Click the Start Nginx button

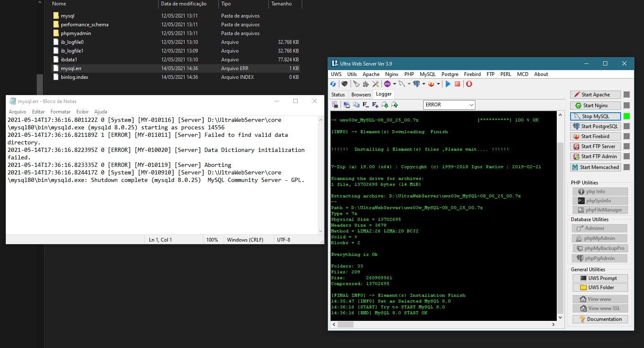pos(596,106)
